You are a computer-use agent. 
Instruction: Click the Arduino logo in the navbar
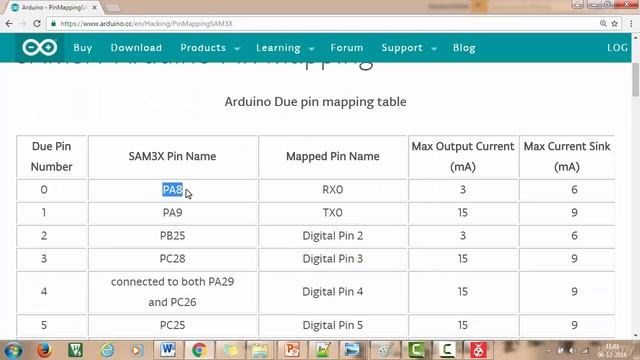(x=40, y=48)
